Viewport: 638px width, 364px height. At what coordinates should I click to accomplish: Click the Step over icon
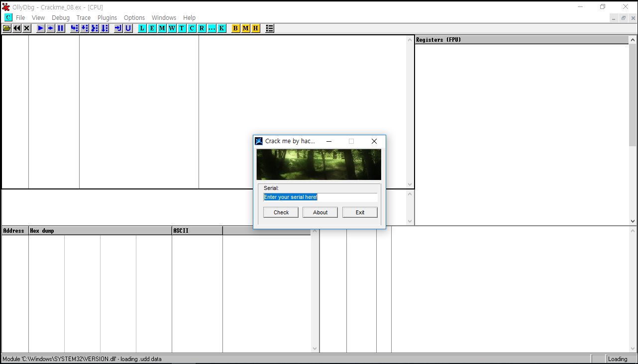85,28
